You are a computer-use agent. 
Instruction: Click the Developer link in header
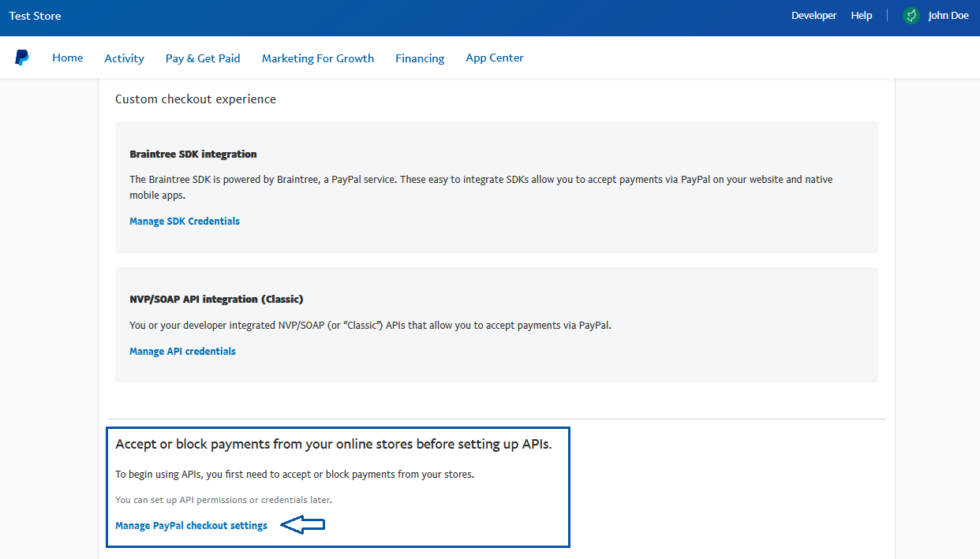point(814,16)
